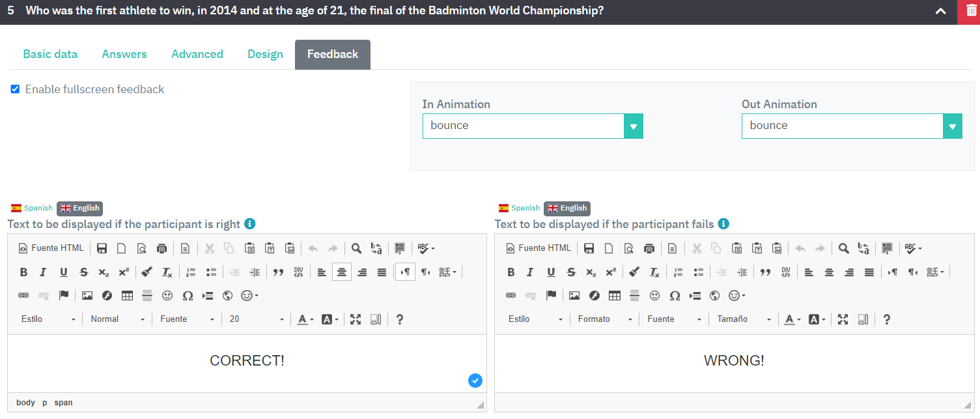
Task: Insert link in the right-answer editor
Action: coord(23,296)
